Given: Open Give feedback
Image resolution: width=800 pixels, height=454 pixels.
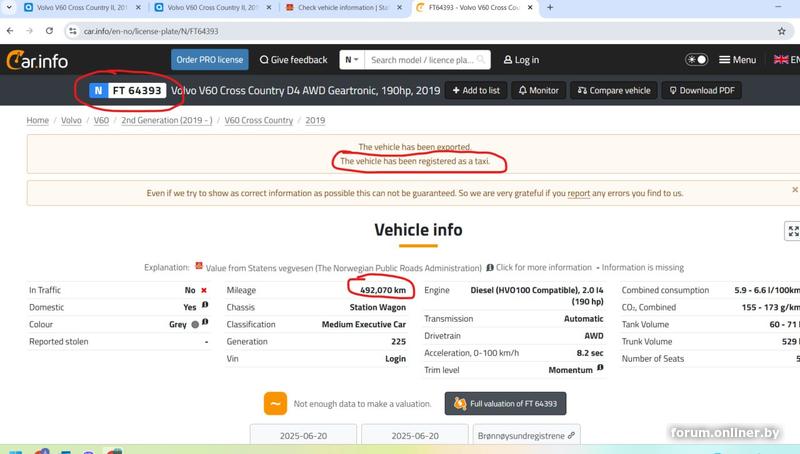Looking at the screenshot, I should [293, 60].
